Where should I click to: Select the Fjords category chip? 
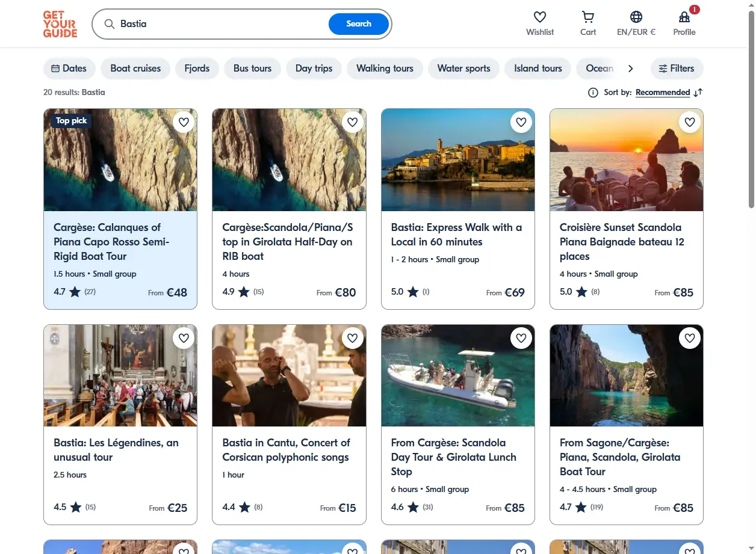pyautogui.click(x=197, y=69)
